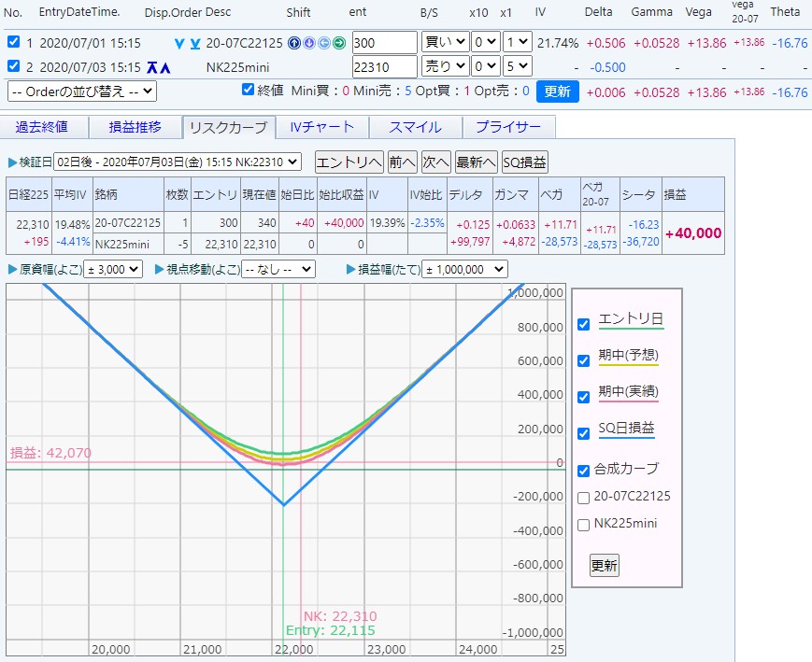This screenshot has width=812, height=662.
Task: Open order 2 x1 quantity dropdown showing 5
Action: (518, 66)
